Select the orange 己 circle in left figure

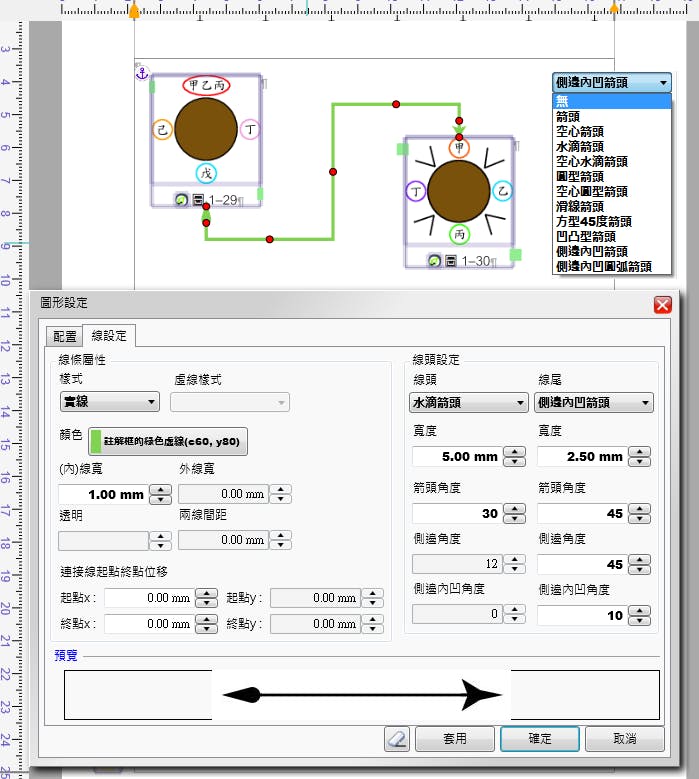point(162,130)
